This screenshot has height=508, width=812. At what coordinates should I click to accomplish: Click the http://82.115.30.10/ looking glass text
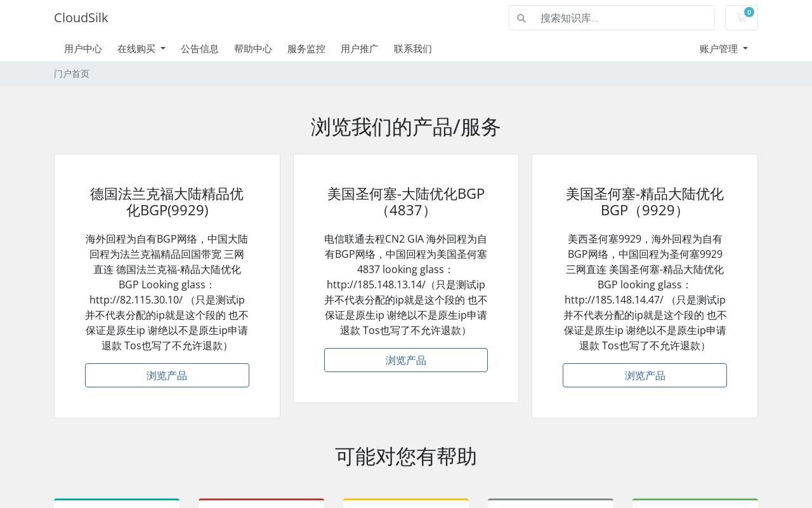(x=136, y=300)
